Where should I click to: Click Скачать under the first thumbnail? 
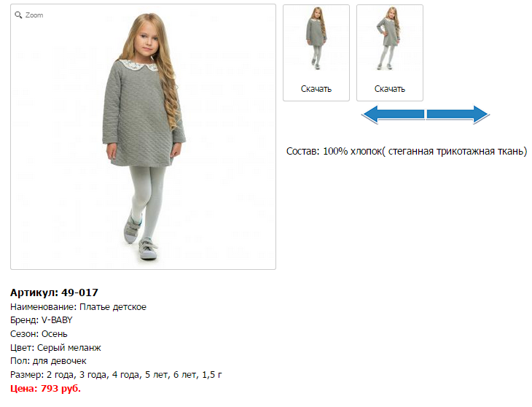tap(316, 89)
